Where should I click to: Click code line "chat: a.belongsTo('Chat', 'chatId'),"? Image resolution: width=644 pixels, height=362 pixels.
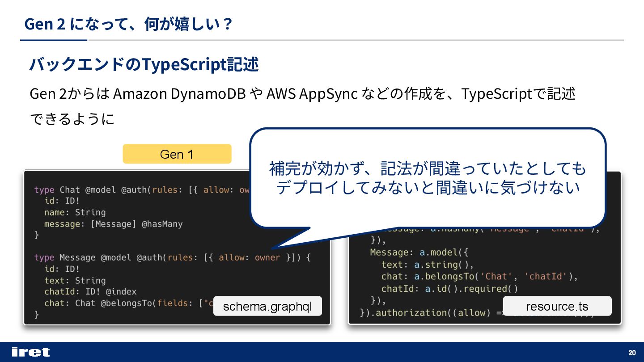tap(479, 277)
